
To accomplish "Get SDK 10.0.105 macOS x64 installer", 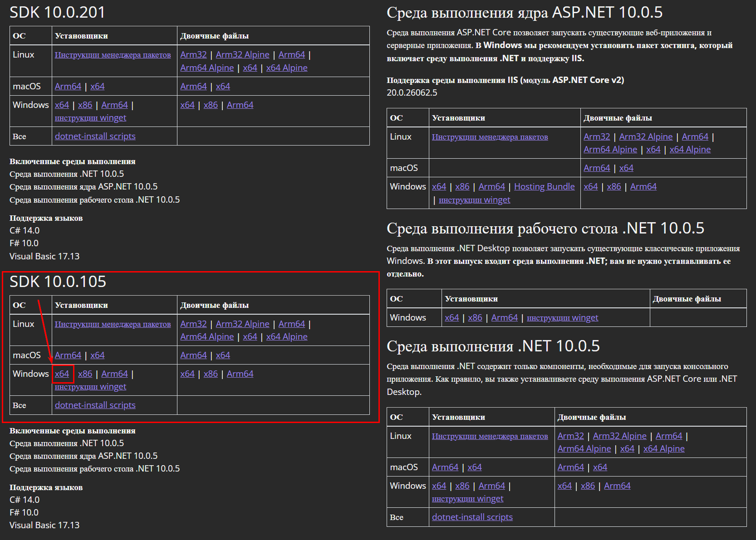I will pyautogui.click(x=97, y=355).
